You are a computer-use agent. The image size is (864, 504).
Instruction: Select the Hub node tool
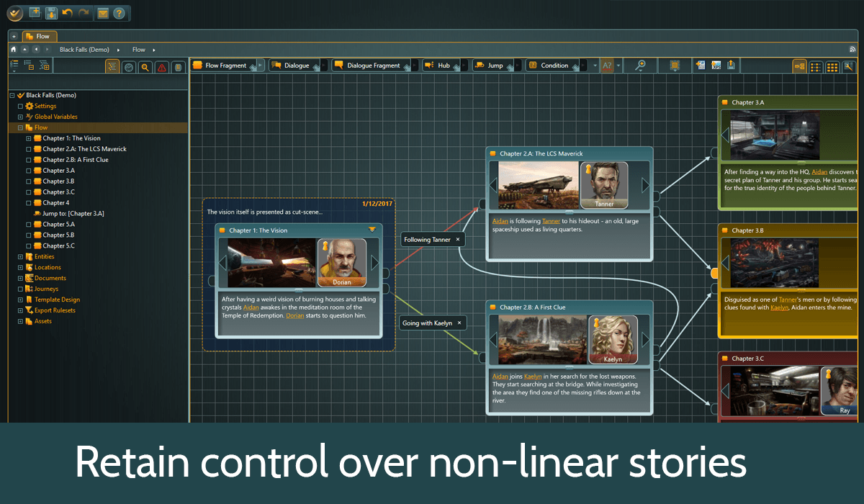pyautogui.click(x=438, y=66)
